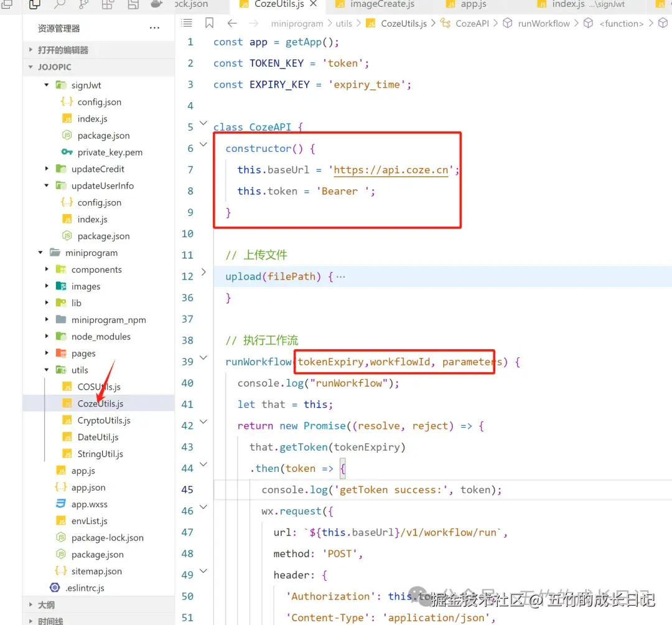Click the <function> breadcrumb segment
Viewport: 672px width, 625px height.
pos(622,24)
